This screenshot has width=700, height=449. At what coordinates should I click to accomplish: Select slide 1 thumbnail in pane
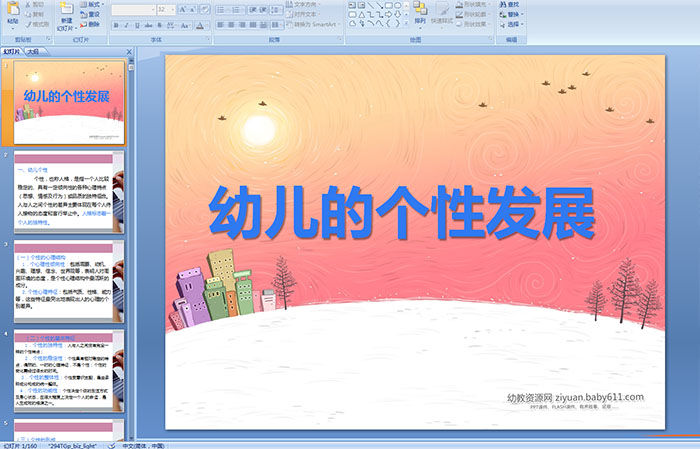click(69, 103)
